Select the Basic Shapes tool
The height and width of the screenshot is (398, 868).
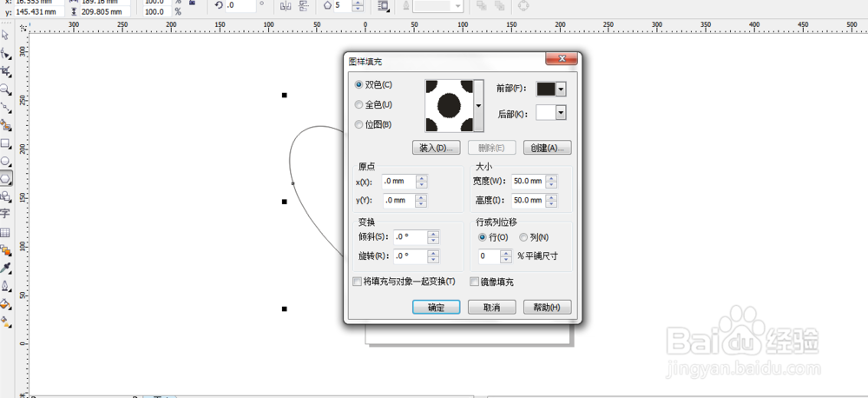click(x=5, y=196)
